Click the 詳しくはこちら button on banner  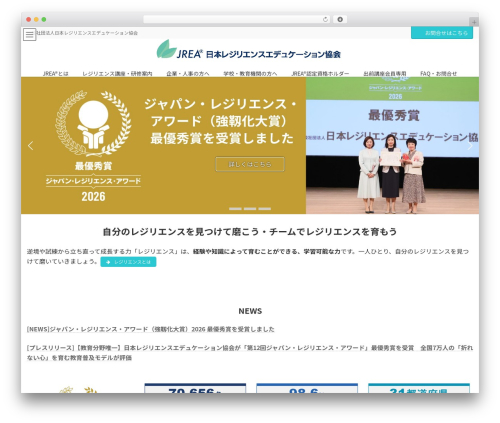(250, 164)
